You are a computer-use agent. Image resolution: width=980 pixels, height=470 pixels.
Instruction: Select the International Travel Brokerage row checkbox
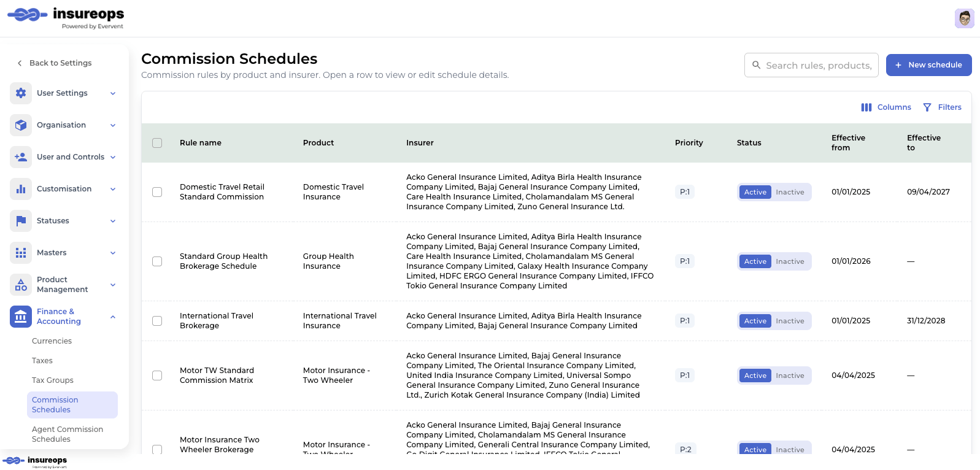click(157, 321)
